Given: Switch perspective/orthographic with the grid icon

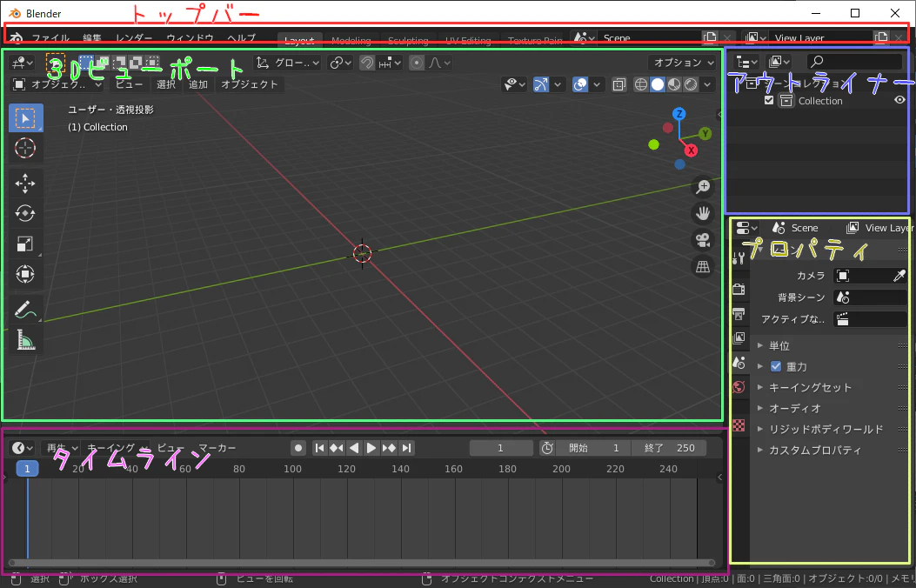Looking at the screenshot, I should 702,267.
